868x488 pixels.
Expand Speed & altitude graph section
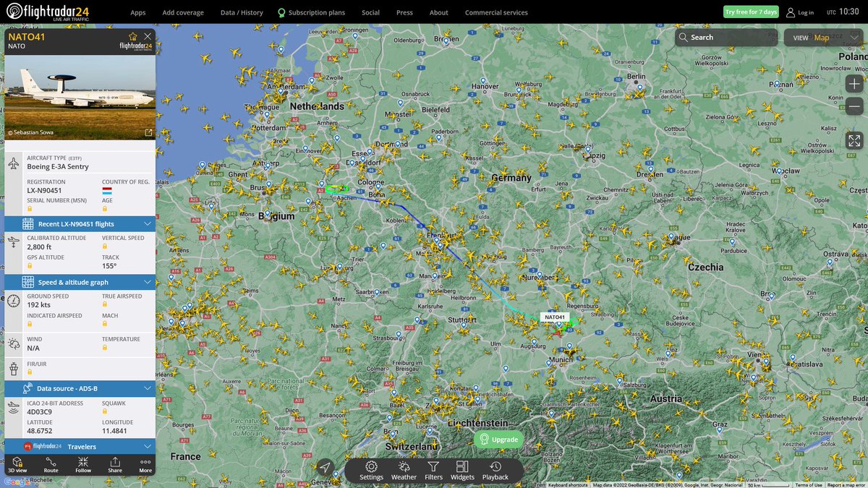point(80,282)
